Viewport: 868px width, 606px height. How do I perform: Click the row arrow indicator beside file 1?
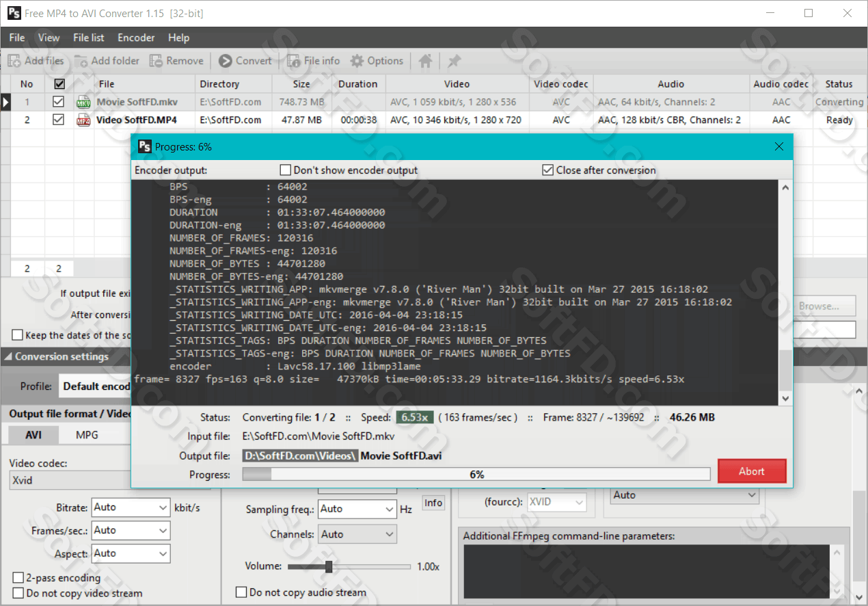click(x=5, y=102)
